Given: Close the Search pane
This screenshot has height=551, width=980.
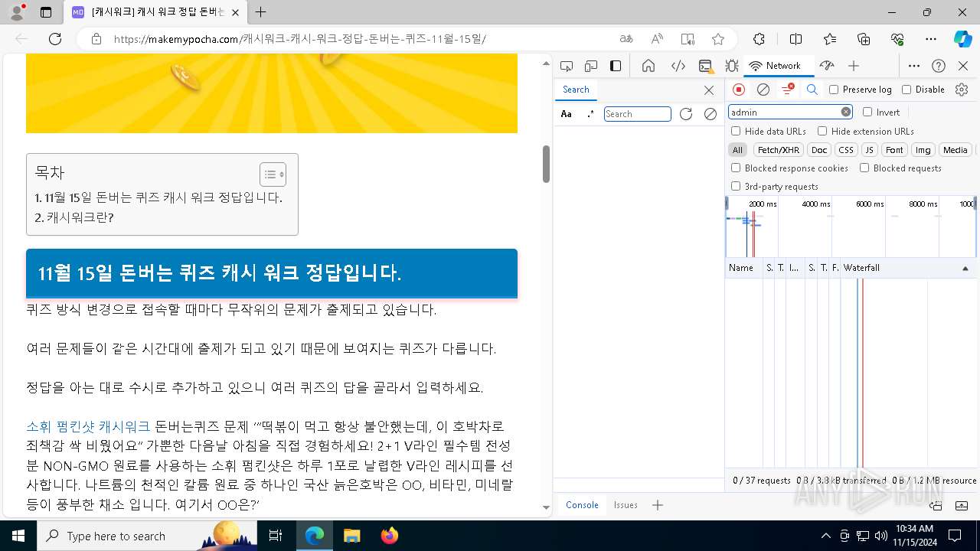Looking at the screenshot, I should [x=709, y=90].
